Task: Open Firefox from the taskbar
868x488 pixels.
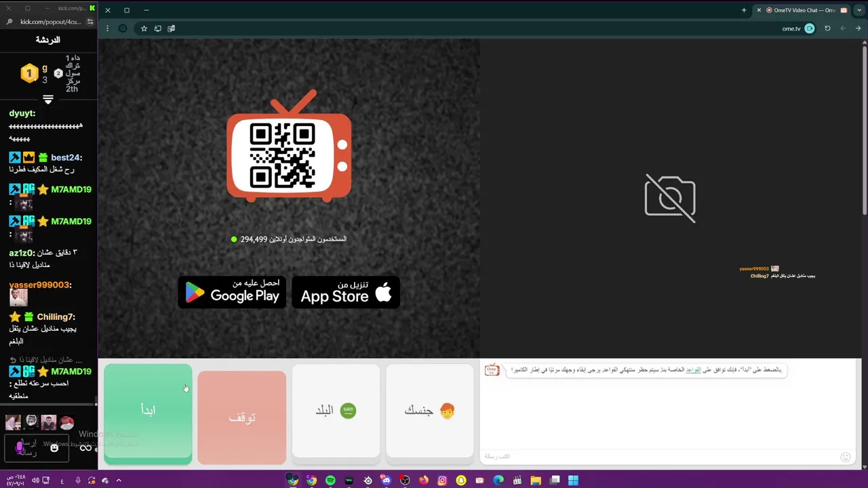Action: tap(424, 481)
